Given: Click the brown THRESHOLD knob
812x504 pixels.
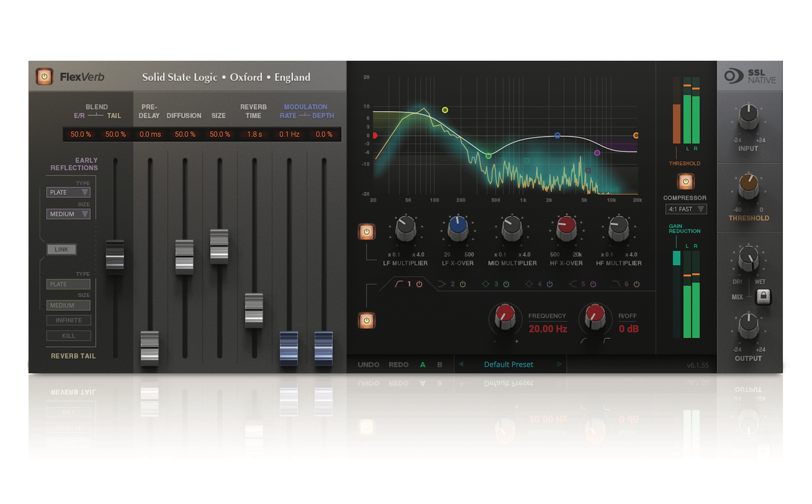Looking at the screenshot, I should click(x=749, y=186).
